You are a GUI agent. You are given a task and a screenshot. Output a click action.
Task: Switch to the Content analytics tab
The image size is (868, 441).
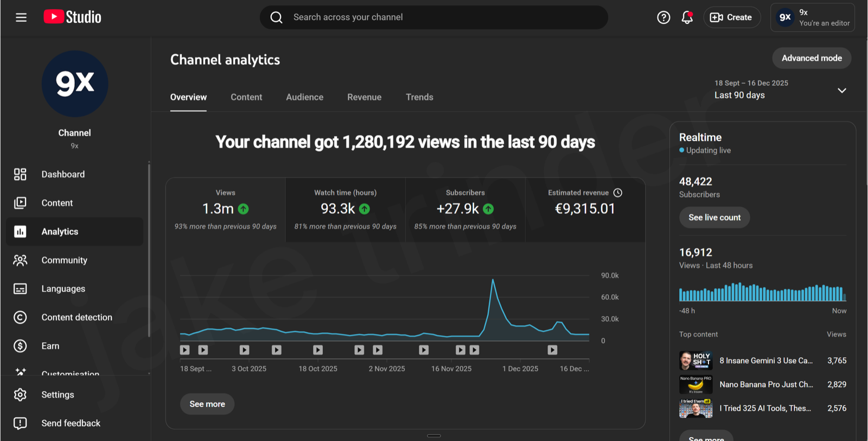click(246, 97)
